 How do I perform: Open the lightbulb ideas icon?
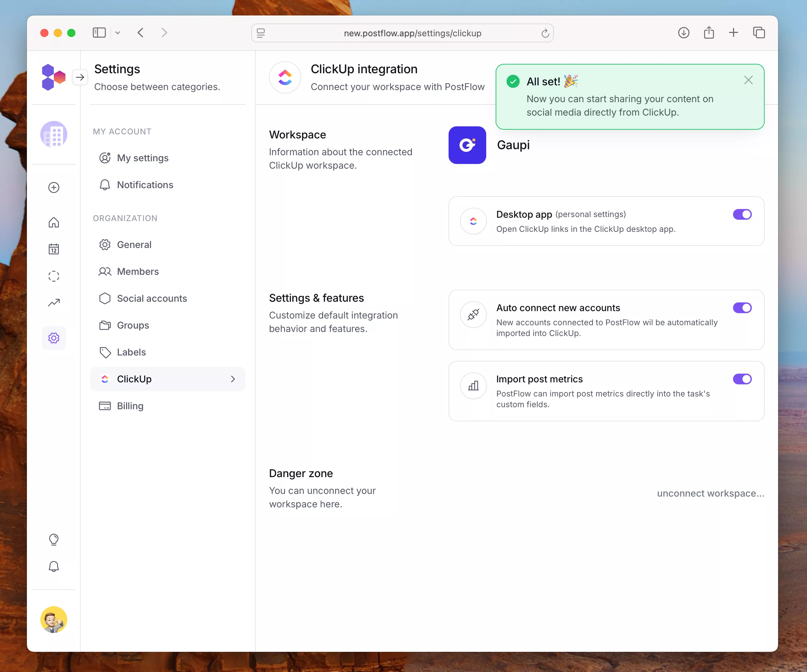coord(54,540)
